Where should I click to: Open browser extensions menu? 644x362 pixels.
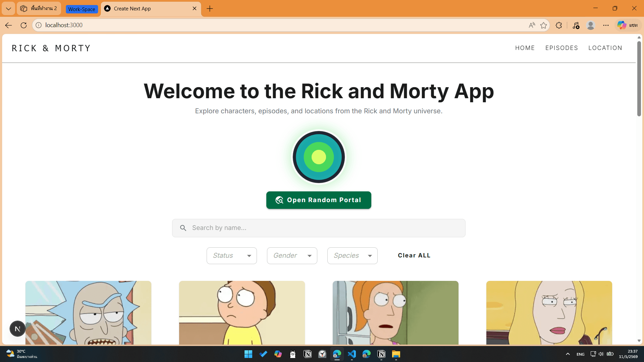[559, 25]
